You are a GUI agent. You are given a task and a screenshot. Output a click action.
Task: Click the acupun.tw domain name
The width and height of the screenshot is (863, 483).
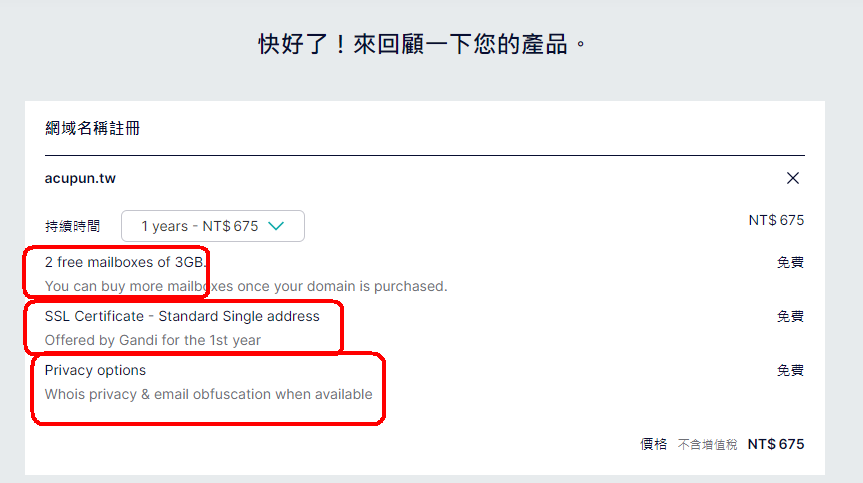[x=80, y=179]
